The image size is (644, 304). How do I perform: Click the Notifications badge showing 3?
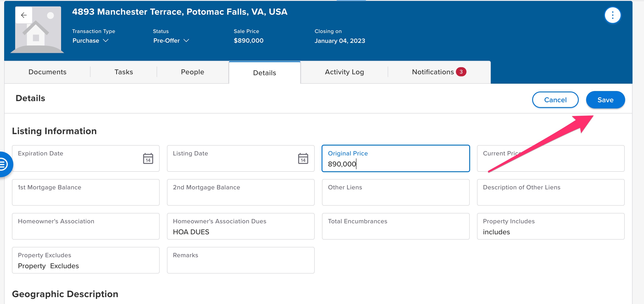tap(461, 72)
